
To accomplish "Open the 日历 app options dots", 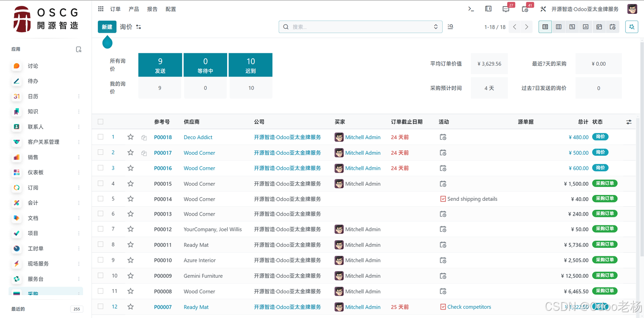I will 79,96.
